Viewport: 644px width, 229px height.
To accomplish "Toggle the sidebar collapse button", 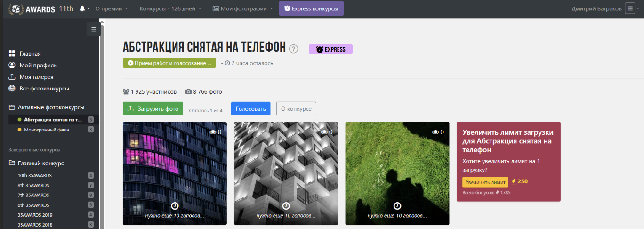I will point(94,29).
